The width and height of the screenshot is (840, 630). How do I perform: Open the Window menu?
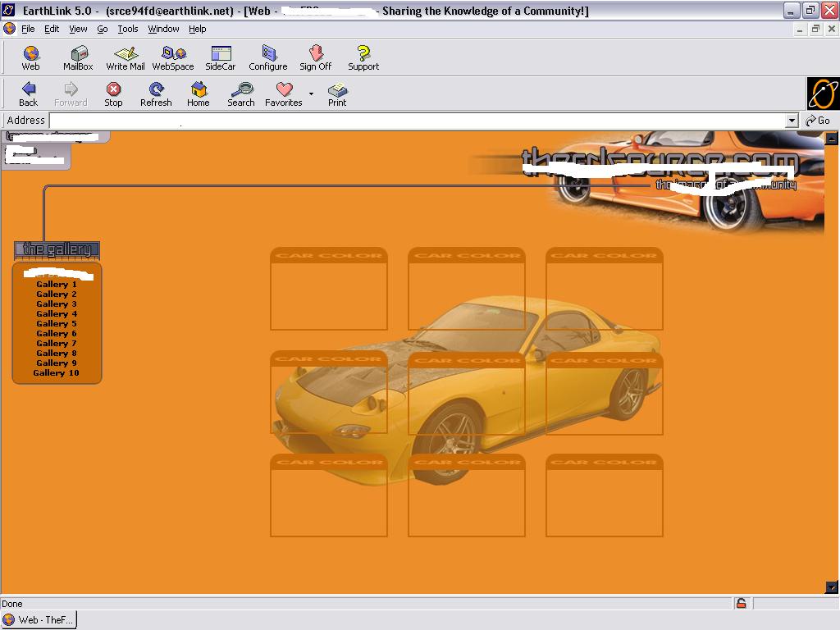[163, 29]
